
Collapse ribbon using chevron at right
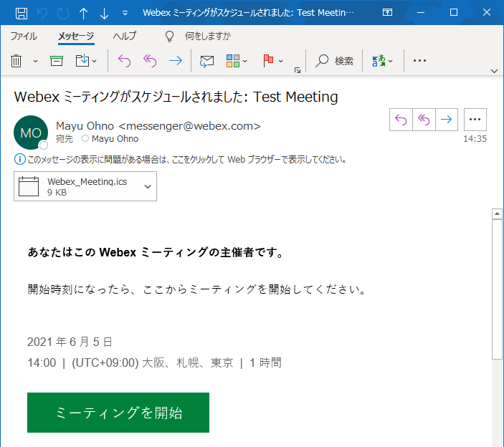click(495, 71)
